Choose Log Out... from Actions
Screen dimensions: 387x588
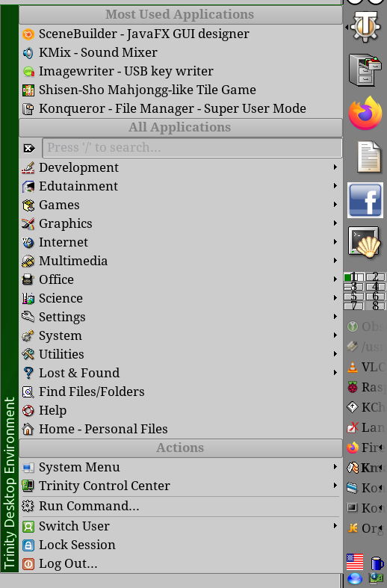click(x=180, y=563)
